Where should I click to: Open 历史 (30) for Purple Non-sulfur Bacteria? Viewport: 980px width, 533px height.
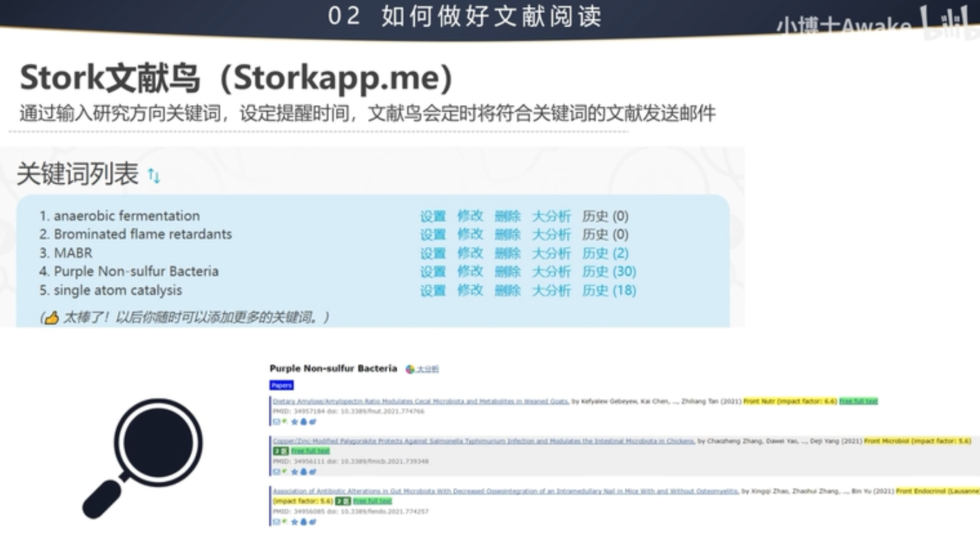coord(609,272)
